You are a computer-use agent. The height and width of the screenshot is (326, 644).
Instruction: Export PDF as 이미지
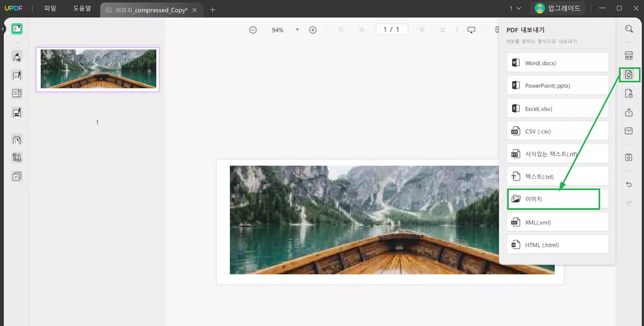(x=557, y=199)
